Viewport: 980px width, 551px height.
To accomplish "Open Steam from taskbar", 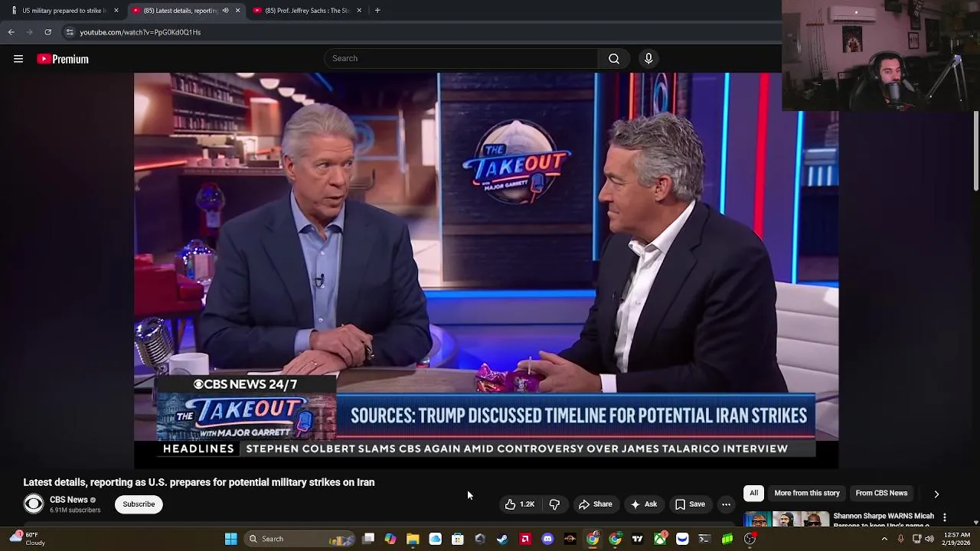I will 502,539.
